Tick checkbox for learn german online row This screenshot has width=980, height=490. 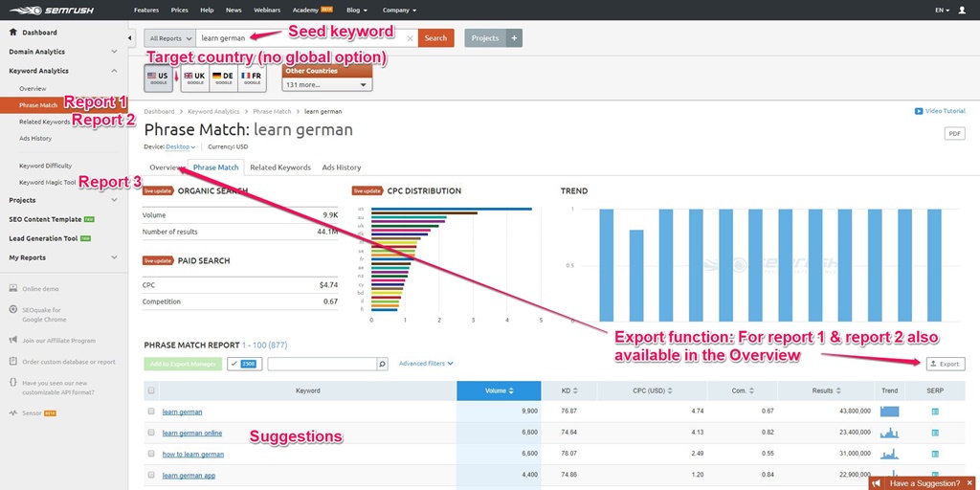coord(151,433)
